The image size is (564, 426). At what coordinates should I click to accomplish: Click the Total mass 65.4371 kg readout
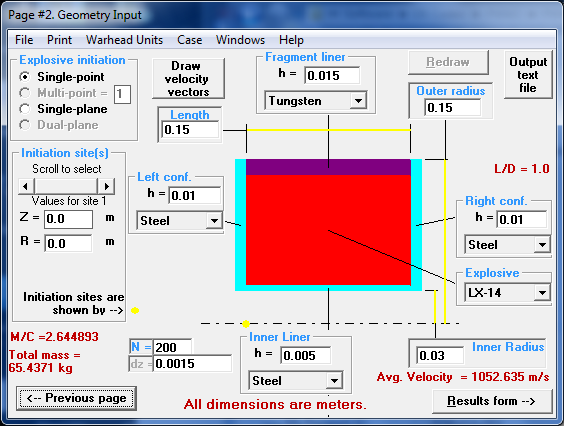[45, 361]
